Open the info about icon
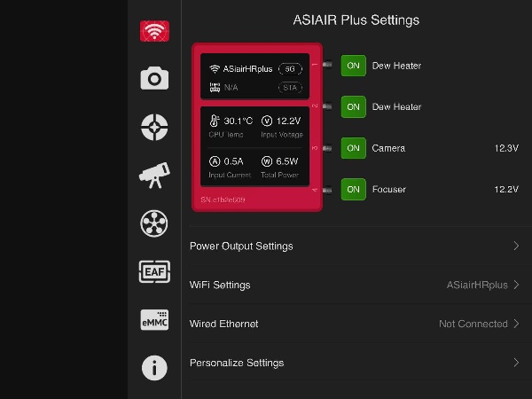The height and width of the screenshot is (399, 532). pos(154,368)
